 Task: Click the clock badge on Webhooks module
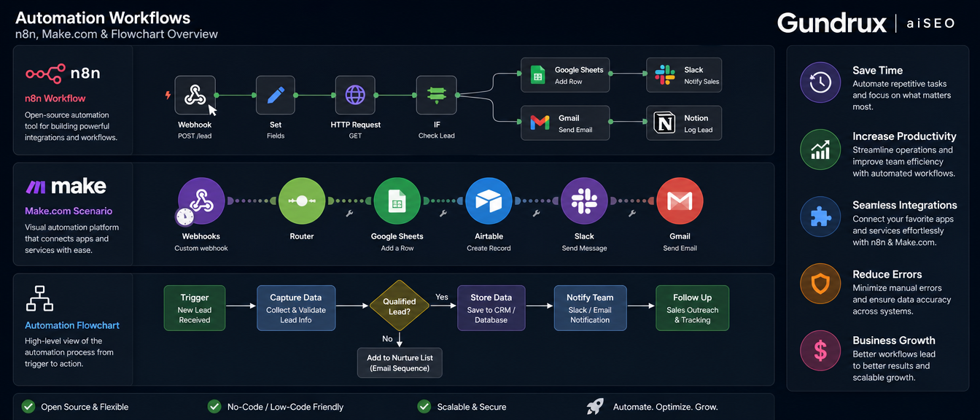[x=185, y=217]
